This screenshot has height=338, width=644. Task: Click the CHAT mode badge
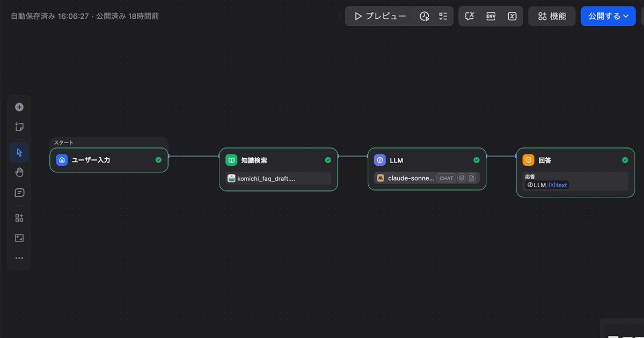447,178
